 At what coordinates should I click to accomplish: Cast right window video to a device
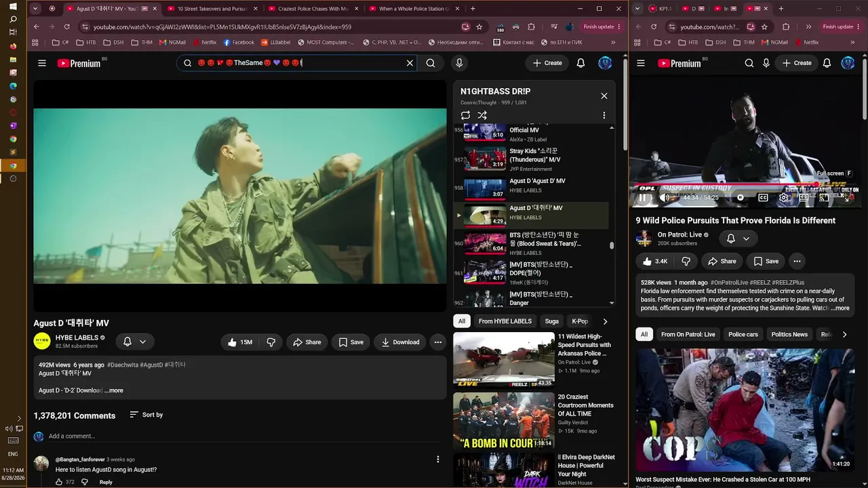point(825,197)
